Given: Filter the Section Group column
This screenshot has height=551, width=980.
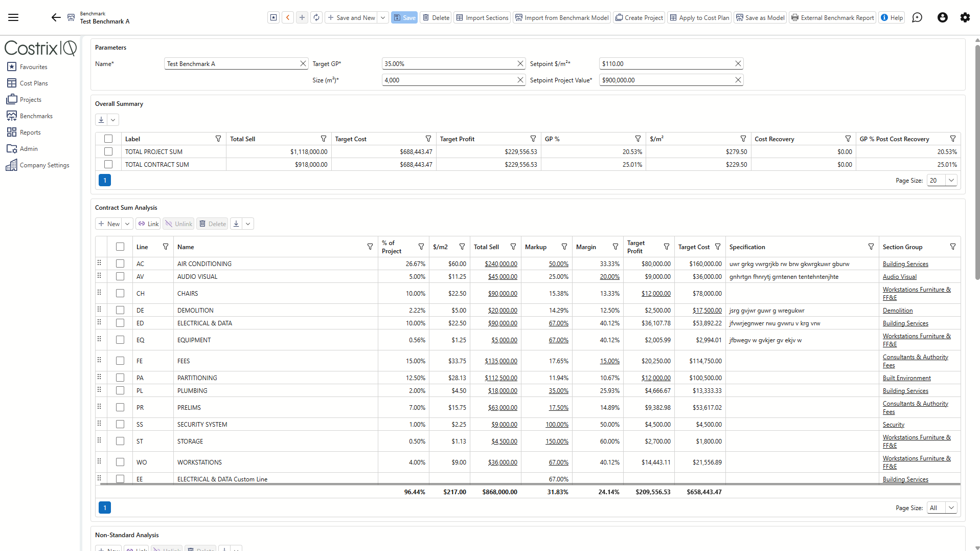Looking at the screenshot, I should (953, 247).
